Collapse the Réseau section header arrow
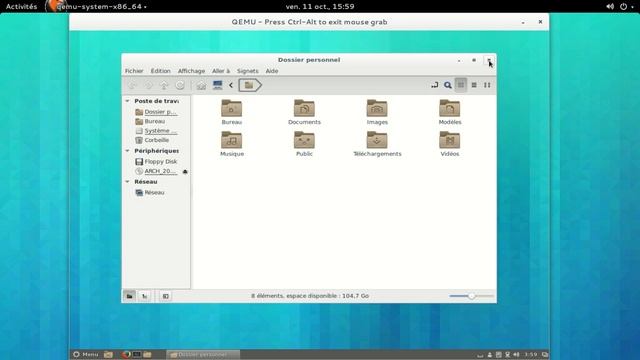Screen dimensions: 640x360 (x=127, y=182)
